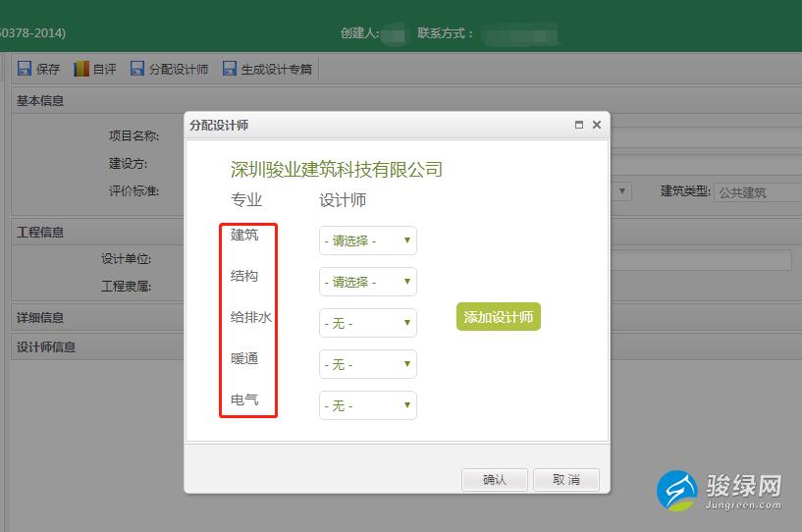Click the 设计单位 field label
This screenshot has width=802, height=532.
point(126,259)
